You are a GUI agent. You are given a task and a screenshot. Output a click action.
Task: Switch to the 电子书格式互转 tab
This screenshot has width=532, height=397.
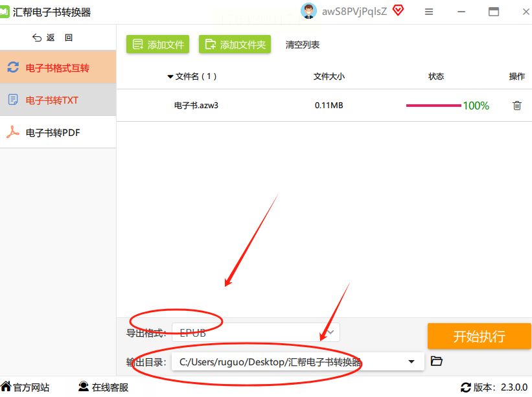point(58,67)
